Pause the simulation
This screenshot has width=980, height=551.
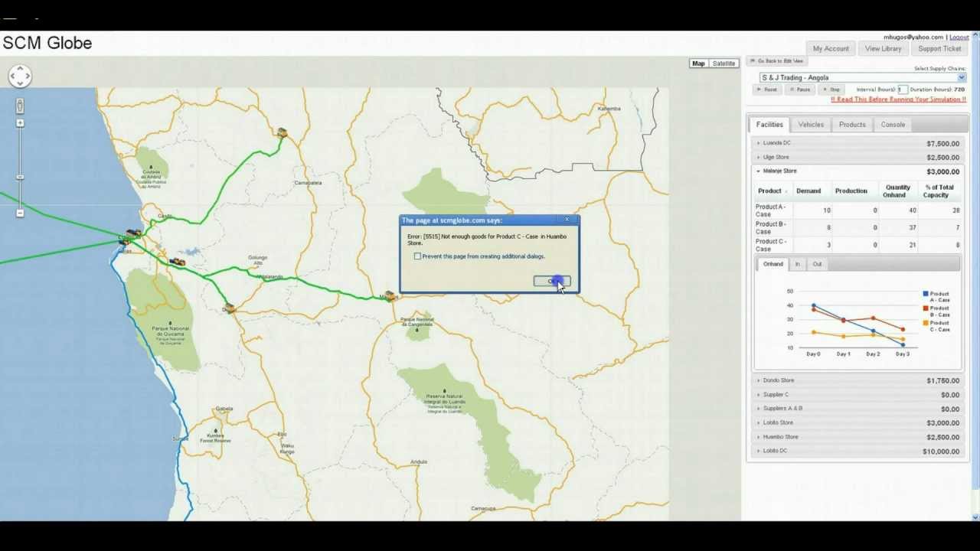click(800, 90)
